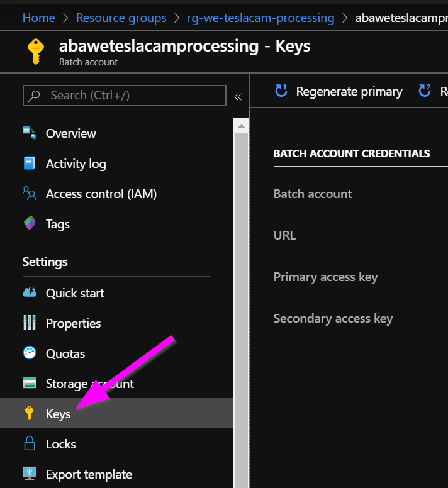This screenshot has width=448, height=488.
Task: Click the Batch account subtitle under title
Action: click(89, 62)
